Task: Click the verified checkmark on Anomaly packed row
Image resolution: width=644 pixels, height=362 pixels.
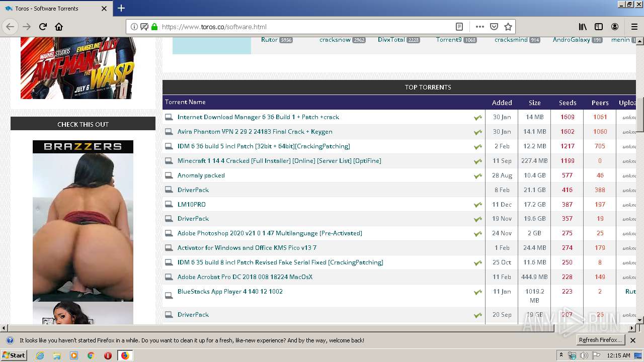Action: click(x=477, y=176)
